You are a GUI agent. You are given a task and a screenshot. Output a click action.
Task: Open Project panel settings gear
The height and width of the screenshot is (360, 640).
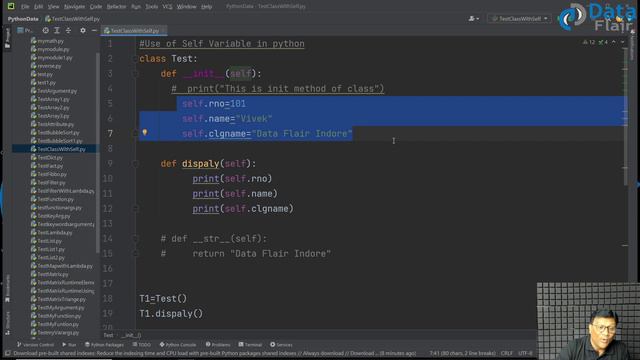coord(83,30)
